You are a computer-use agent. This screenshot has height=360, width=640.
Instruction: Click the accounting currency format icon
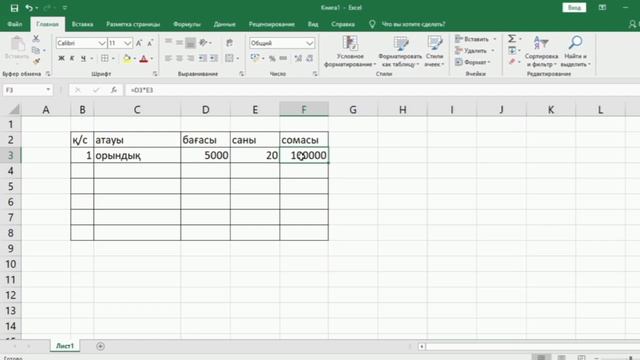click(255, 58)
